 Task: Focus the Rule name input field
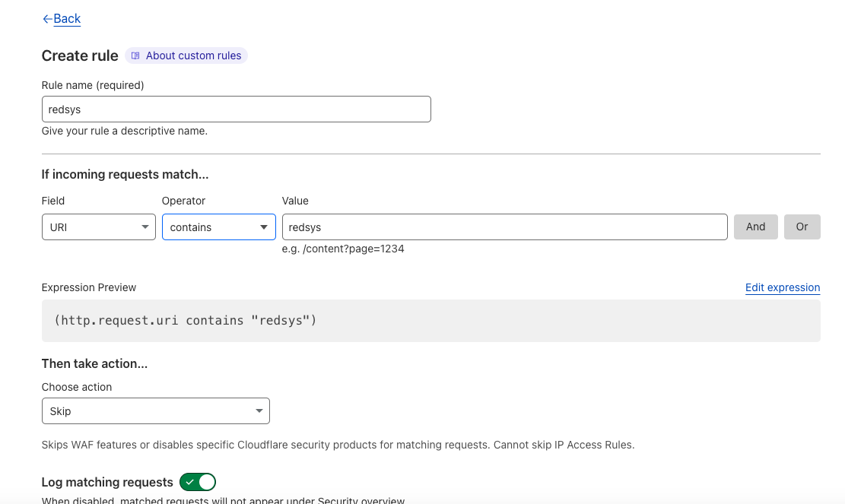coord(236,109)
